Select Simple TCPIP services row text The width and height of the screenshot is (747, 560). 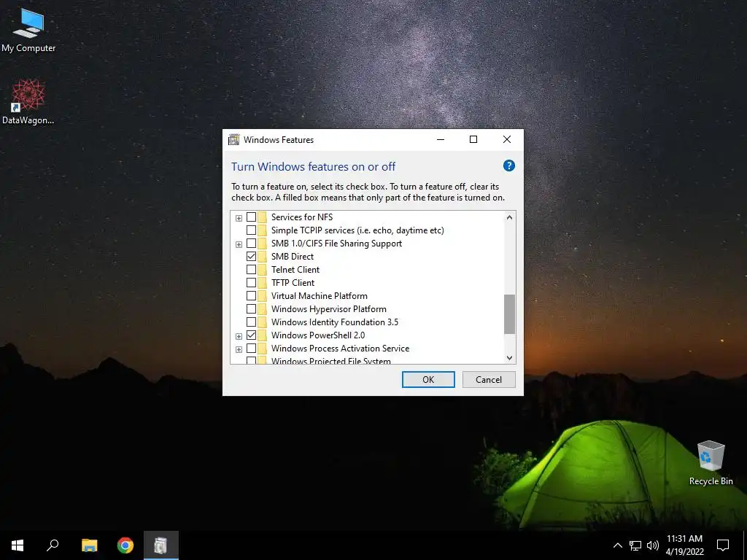pyautogui.click(x=357, y=230)
